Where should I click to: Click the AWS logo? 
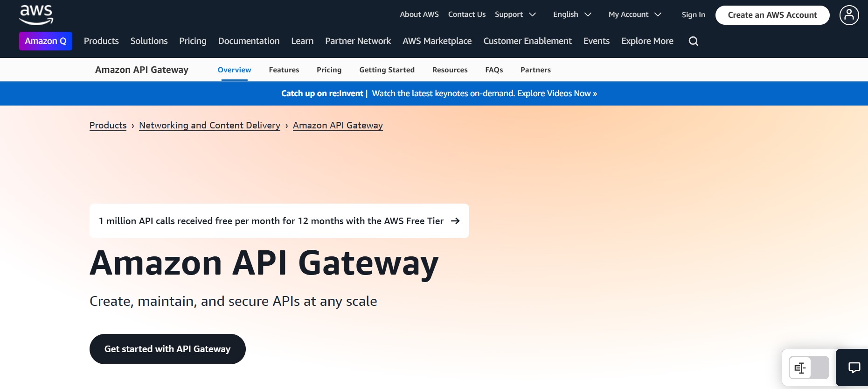tap(36, 15)
